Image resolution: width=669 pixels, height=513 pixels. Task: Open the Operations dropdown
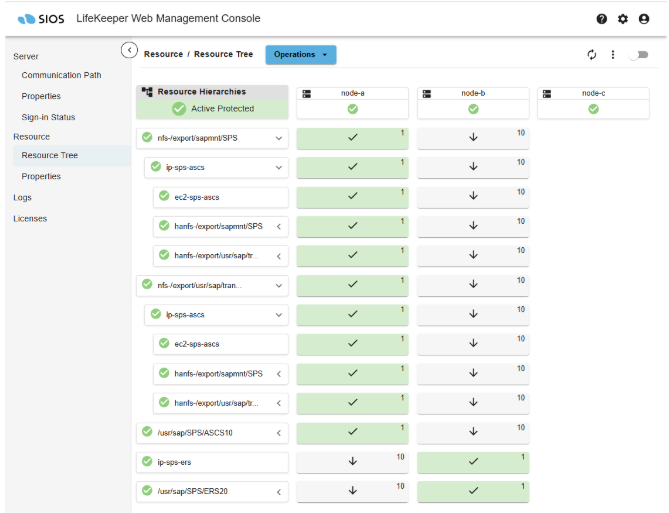(301, 54)
